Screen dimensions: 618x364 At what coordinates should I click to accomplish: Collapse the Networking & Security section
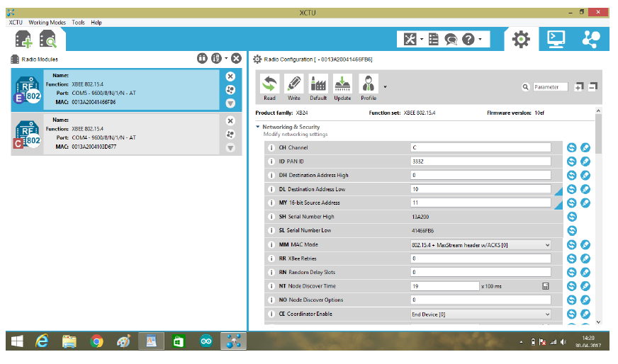[x=258, y=127]
